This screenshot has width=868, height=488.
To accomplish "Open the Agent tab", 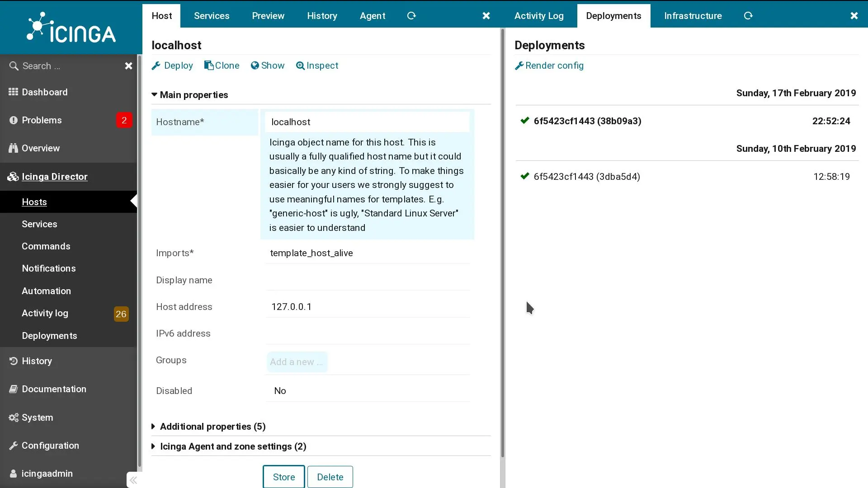I will (373, 16).
